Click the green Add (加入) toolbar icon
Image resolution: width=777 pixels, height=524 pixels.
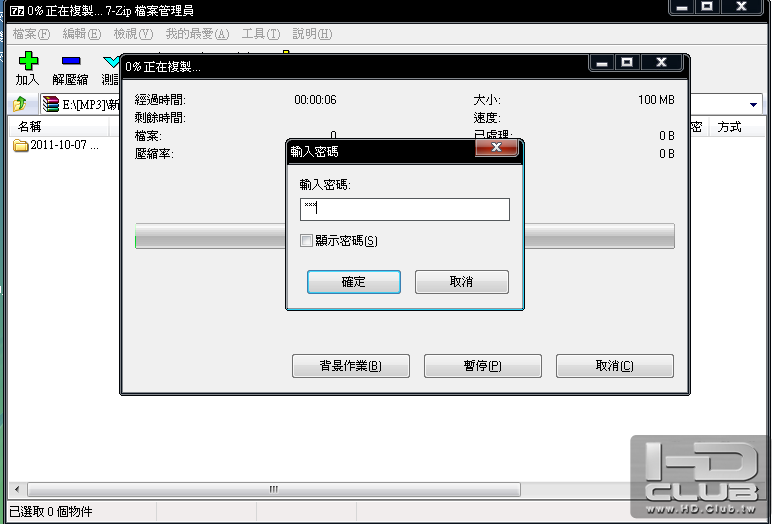[x=28, y=60]
